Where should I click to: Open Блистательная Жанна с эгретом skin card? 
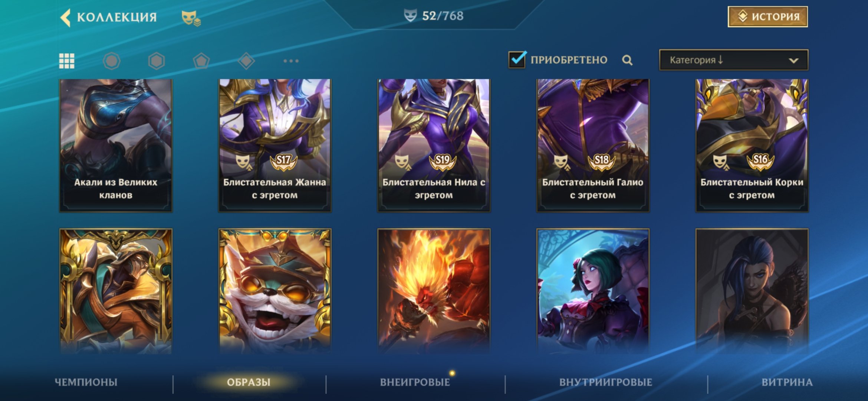(275, 145)
